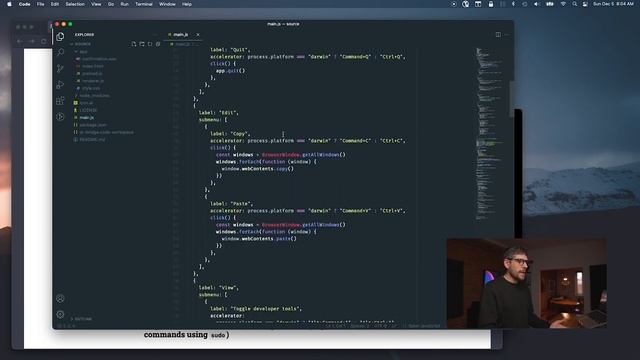Viewport: 640px width, 360px height.
Task: Open the Run and Debug view
Action: (x=60, y=84)
